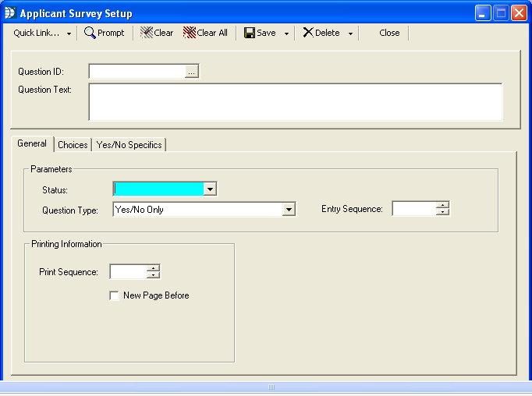Click into the Question Text field
The height and width of the screenshot is (396, 532).
[x=295, y=101]
